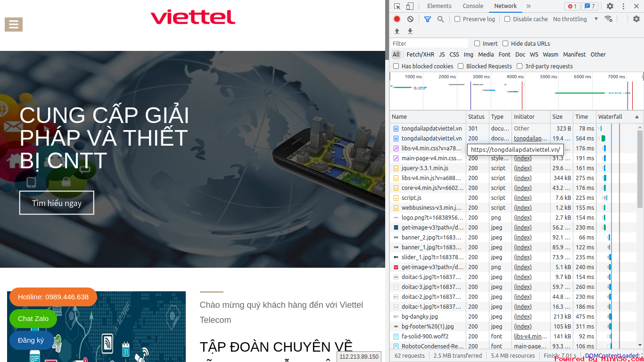This screenshot has height=362, width=644.
Task: Select the All filter type
Action: 396,55
